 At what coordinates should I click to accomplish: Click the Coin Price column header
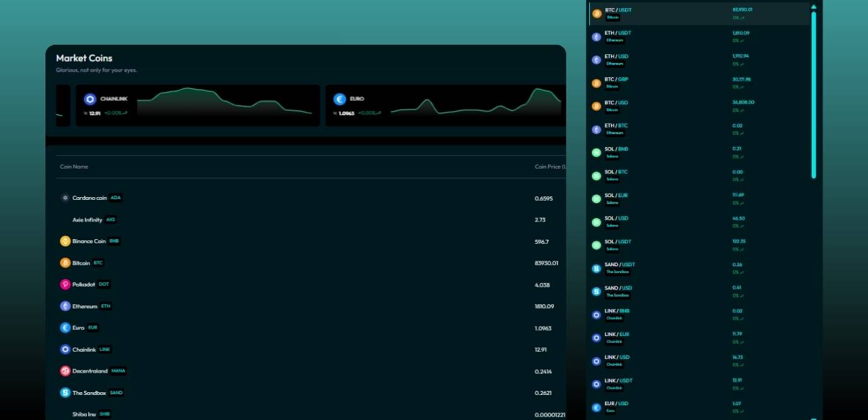pos(549,167)
